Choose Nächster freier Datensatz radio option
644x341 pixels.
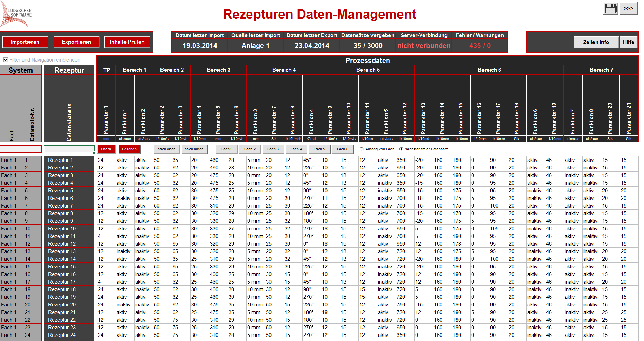[x=401, y=149]
